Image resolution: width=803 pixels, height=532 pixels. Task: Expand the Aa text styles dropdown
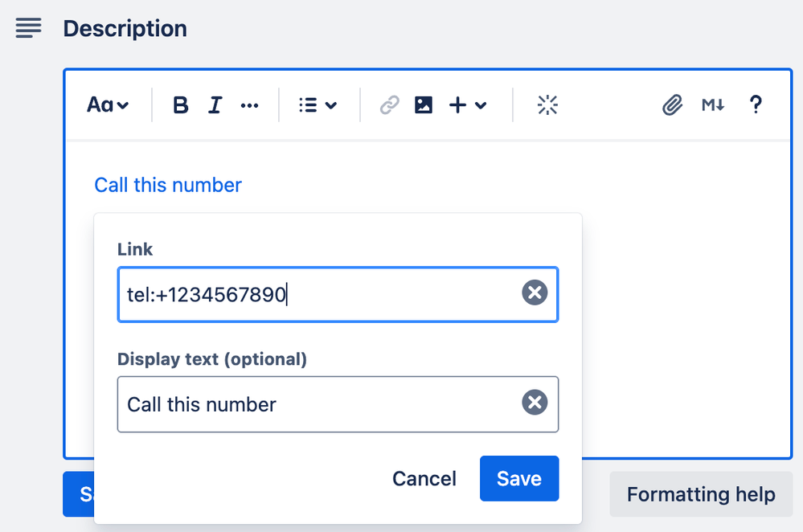(108, 105)
